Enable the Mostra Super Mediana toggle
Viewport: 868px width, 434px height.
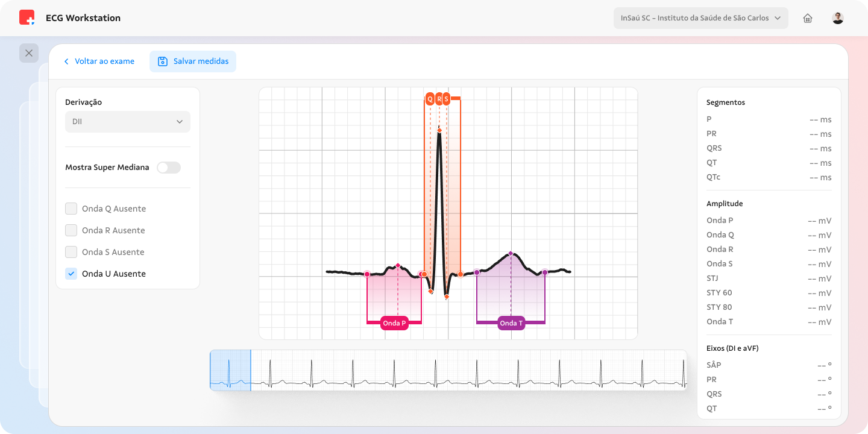(x=169, y=167)
